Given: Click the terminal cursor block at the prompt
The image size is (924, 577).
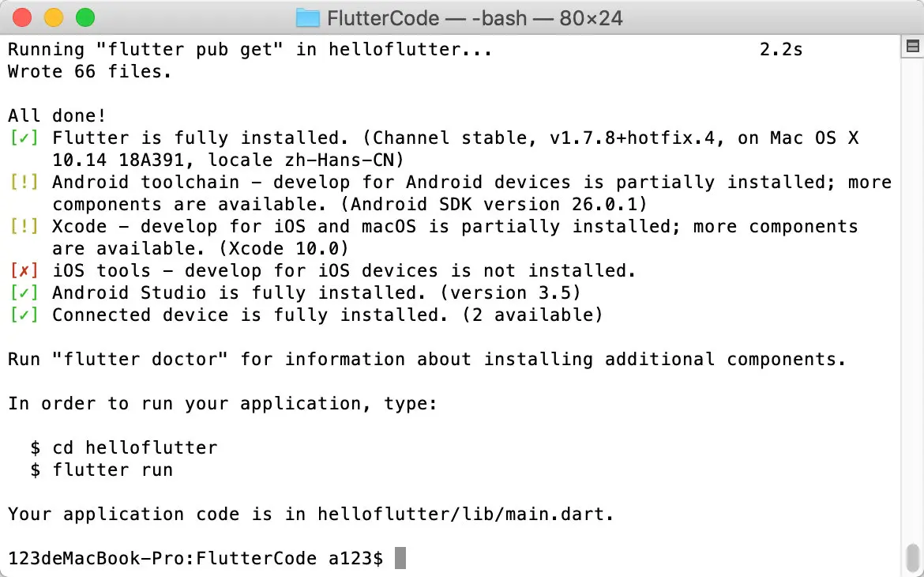Looking at the screenshot, I should pos(400,558).
